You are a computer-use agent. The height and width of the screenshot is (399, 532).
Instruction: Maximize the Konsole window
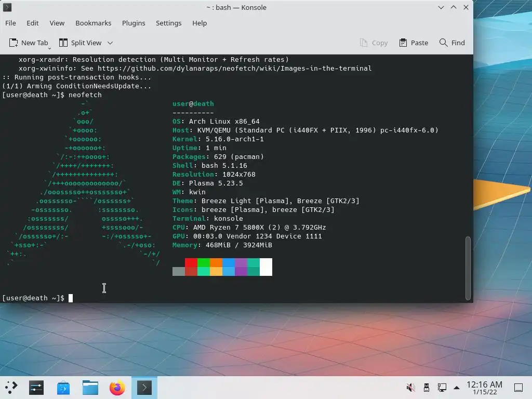[x=453, y=7]
